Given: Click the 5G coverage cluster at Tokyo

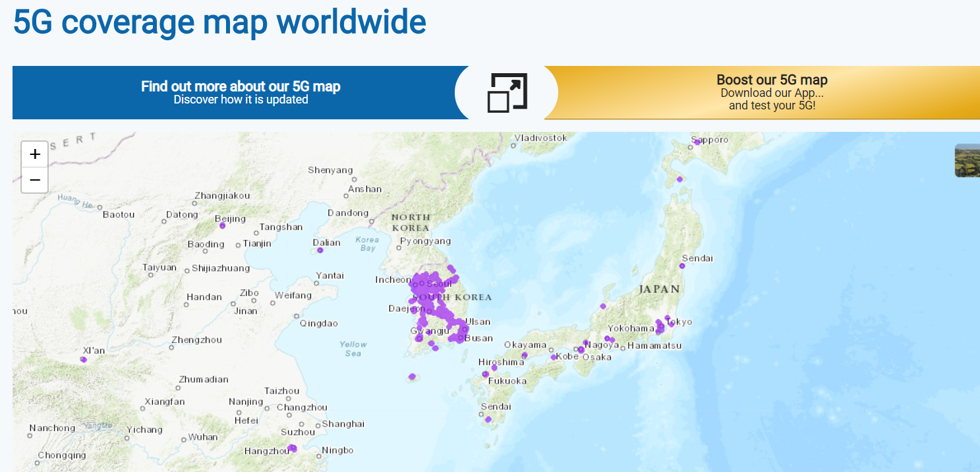Looking at the screenshot, I should tap(661, 325).
